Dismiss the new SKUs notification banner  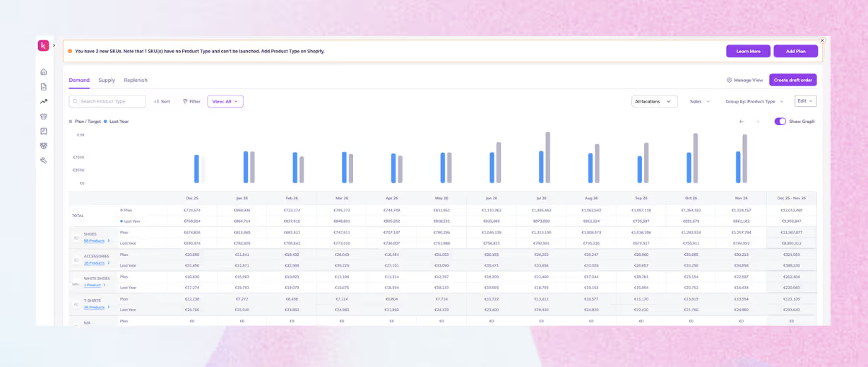pos(822,40)
